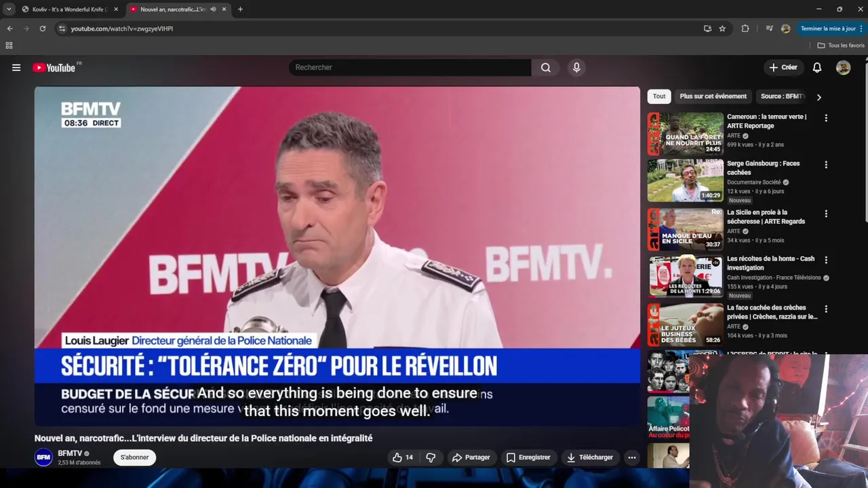Image resolution: width=868 pixels, height=488 pixels.
Task: Click the address bar URL
Action: [122, 28]
